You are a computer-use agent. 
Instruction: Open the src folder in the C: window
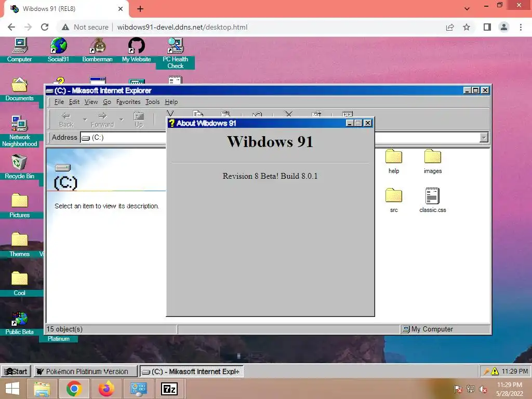[x=394, y=201]
